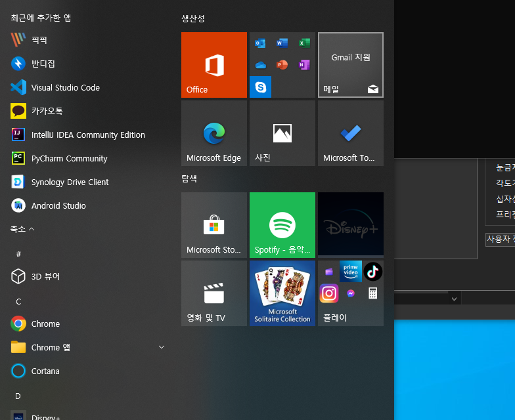
Task: Launch 반디집 from recently added
Action: tap(87, 64)
